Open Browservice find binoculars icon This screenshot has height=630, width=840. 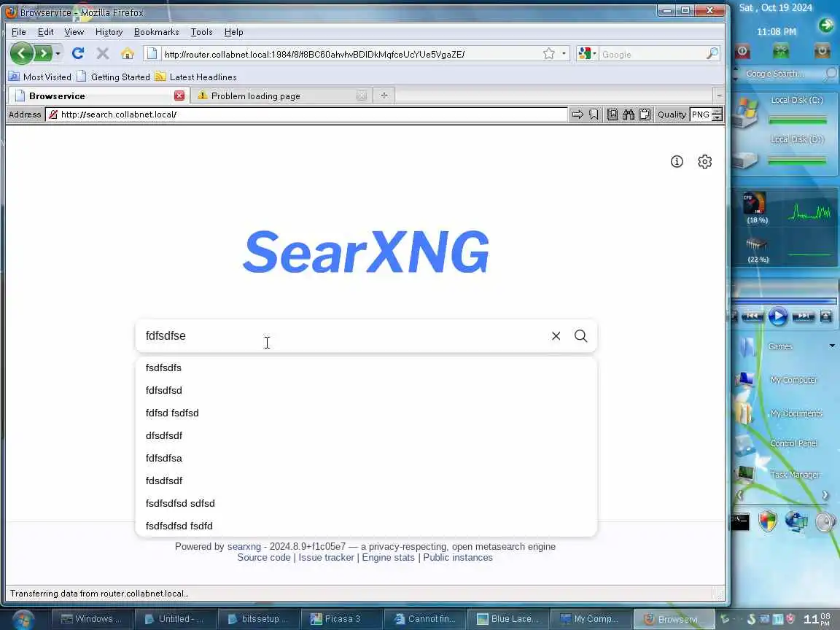(x=629, y=114)
